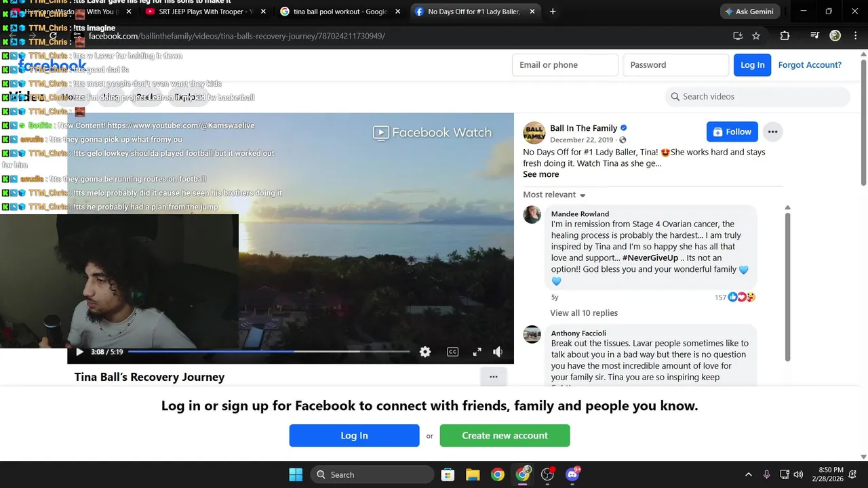Open the Ball In The Family page name link
The width and height of the screenshot is (868, 488).
(583, 128)
